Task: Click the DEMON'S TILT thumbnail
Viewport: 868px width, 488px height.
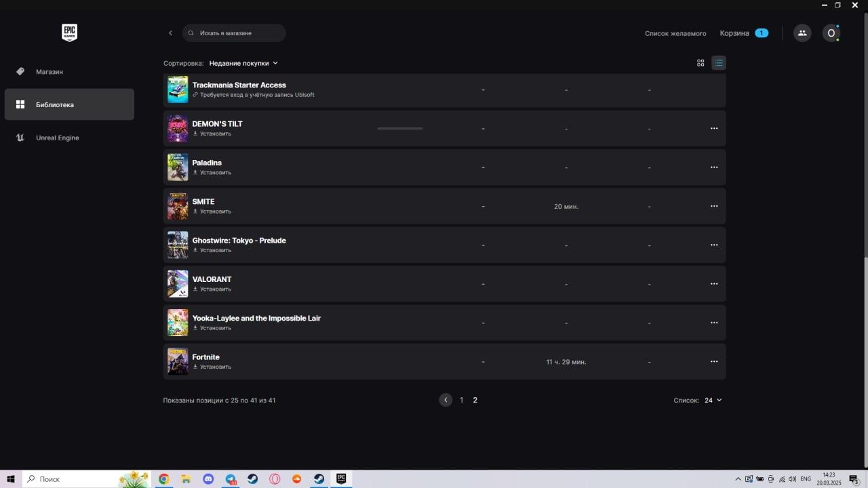Action: coord(178,128)
